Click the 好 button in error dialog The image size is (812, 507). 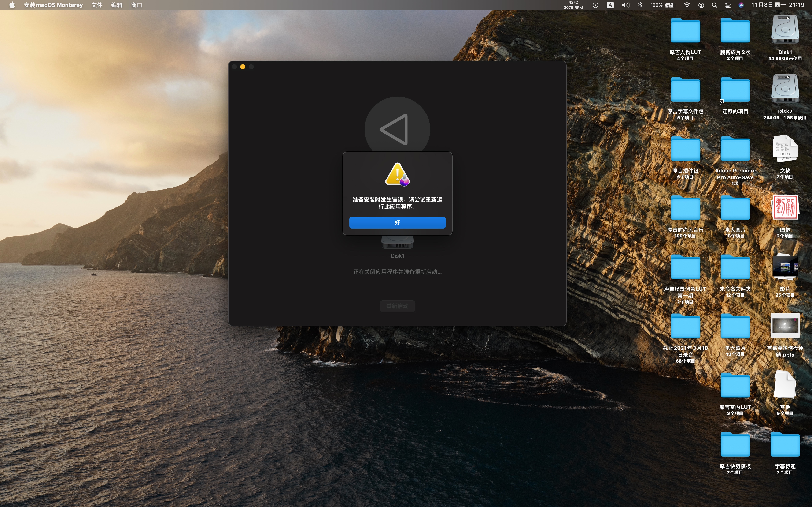(x=397, y=222)
